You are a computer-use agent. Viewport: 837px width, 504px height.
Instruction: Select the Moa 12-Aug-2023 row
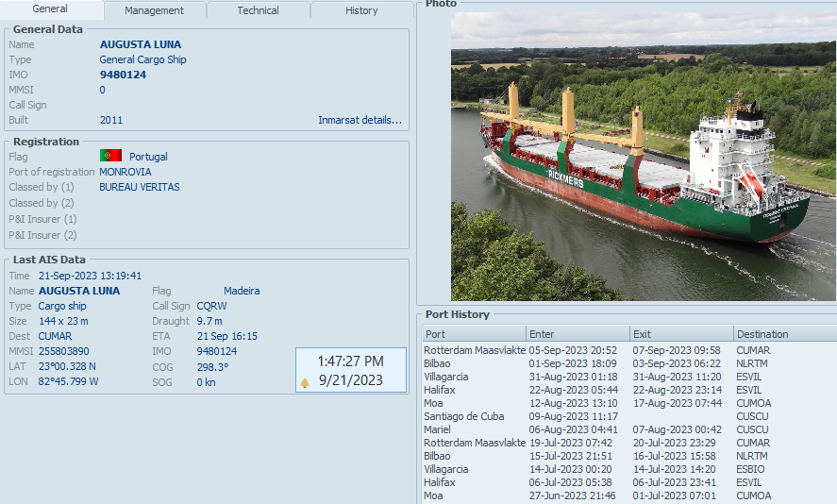pos(630,403)
